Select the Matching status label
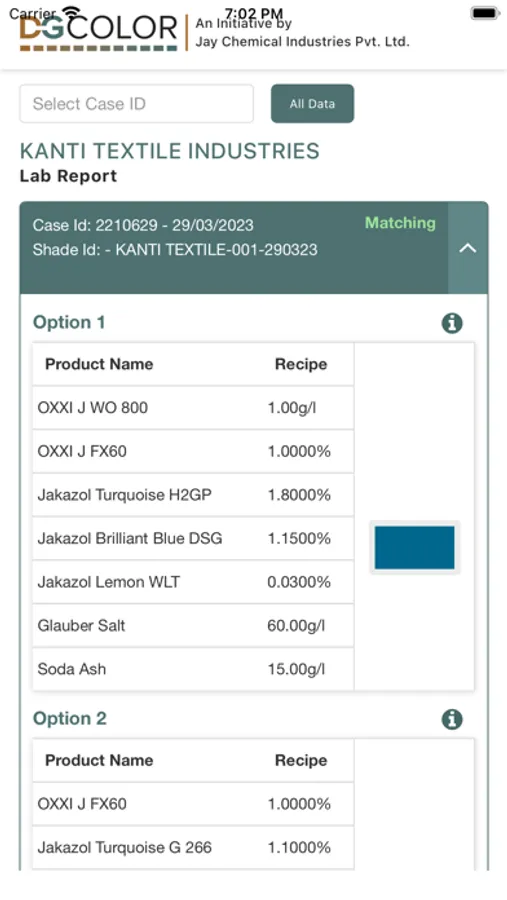The height and width of the screenshot is (900, 507). [x=400, y=223]
